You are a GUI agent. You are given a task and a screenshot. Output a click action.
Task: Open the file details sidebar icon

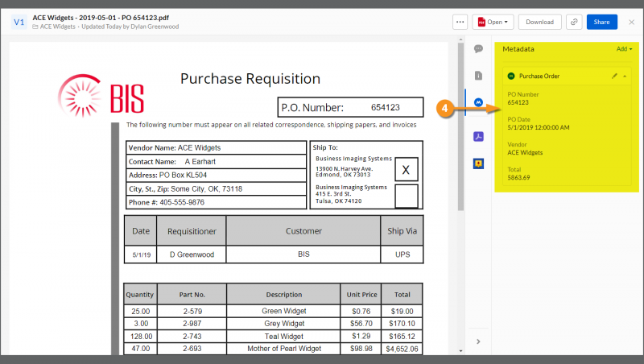[x=478, y=76]
